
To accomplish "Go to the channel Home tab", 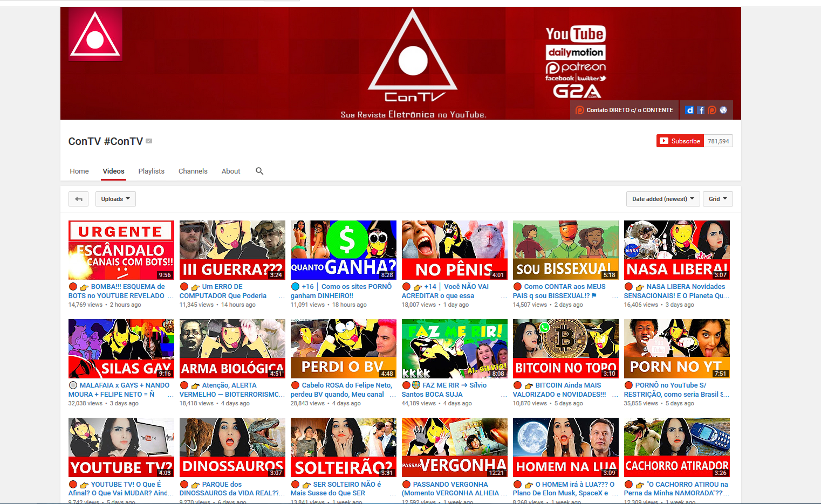I will pyautogui.click(x=79, y=171).
